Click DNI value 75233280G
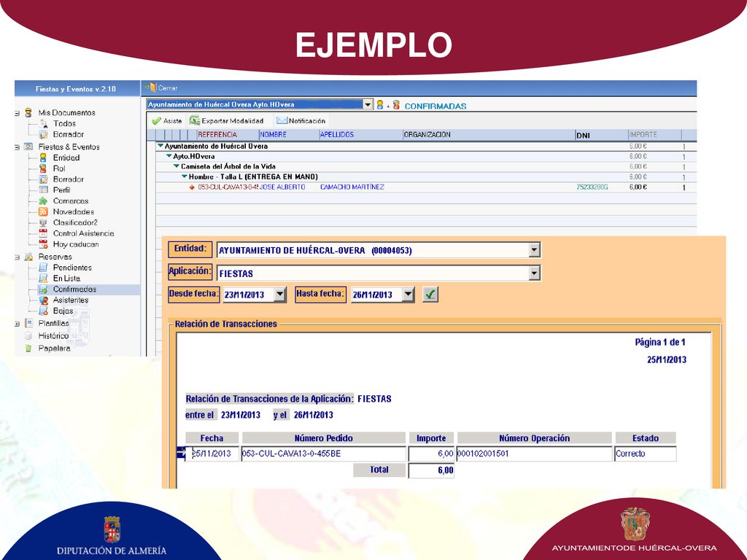This screenshot has width=747, height=560. 592,187
